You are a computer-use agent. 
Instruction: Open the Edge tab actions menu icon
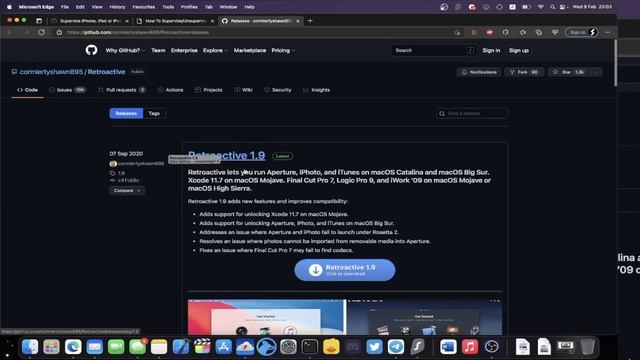tap(39, 21)
